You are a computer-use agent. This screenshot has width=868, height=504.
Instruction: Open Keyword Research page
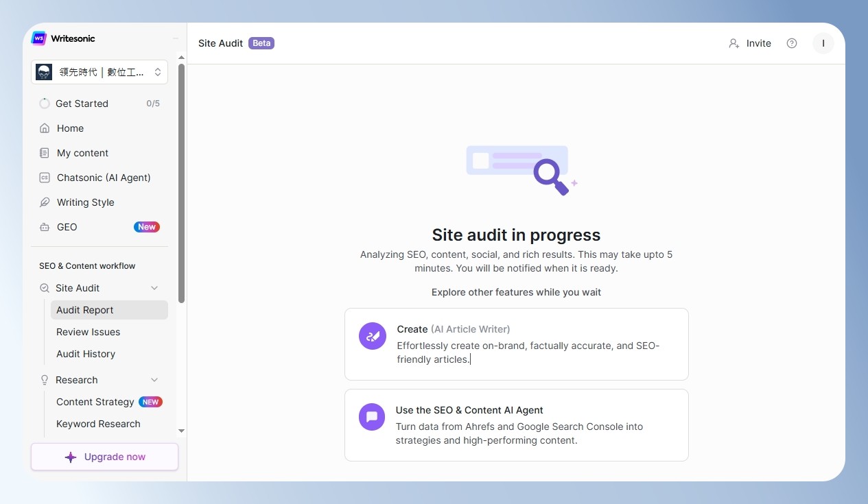pyautogui.click(x=98, y=424)
